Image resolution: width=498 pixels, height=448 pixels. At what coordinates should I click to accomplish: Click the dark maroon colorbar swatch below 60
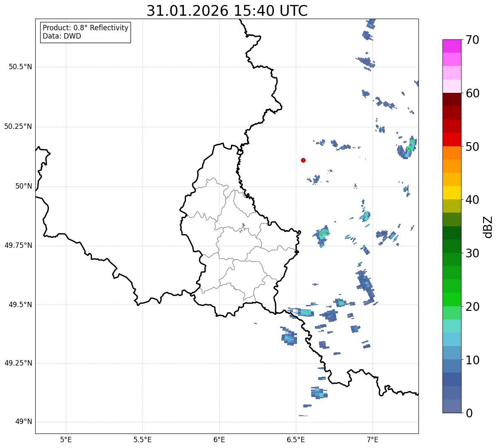452,99
